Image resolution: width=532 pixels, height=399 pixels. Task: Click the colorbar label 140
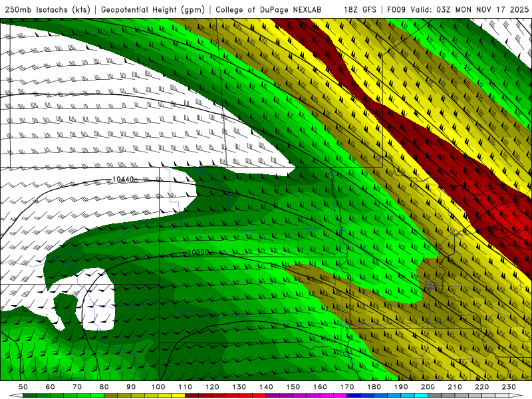point(266,387)
